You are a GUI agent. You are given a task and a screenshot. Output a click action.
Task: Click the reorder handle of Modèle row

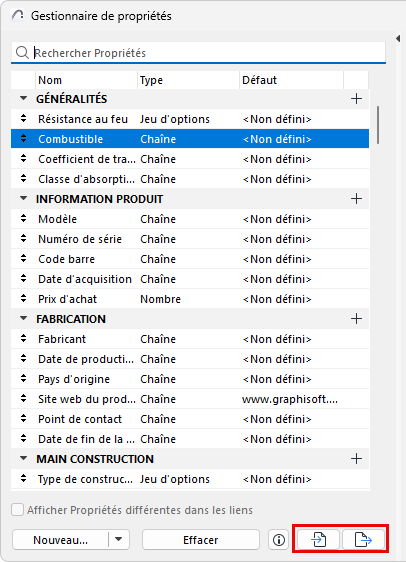pyautogui.click(x=24, y=218)
